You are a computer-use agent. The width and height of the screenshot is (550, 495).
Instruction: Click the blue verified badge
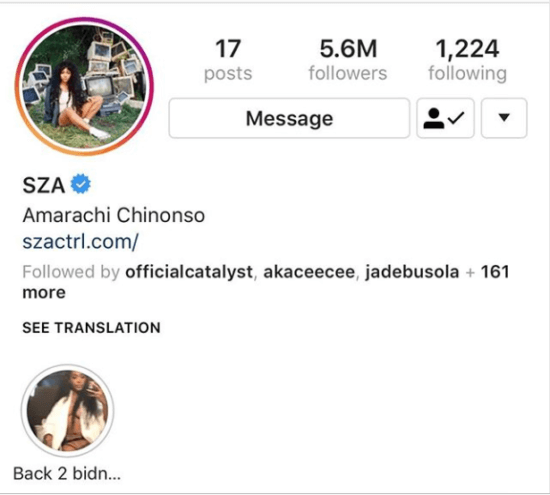pyautogui.click(x=81, y=184)
